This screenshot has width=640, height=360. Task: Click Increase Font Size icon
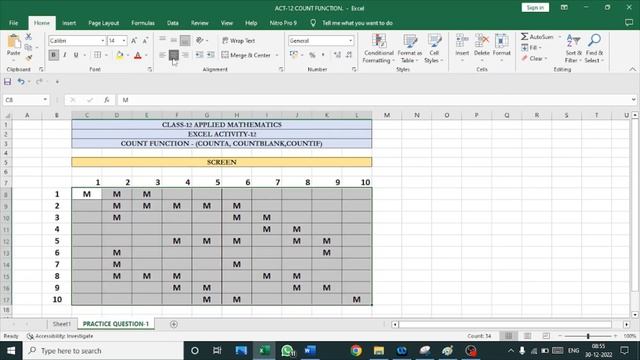tap(134, 40)
